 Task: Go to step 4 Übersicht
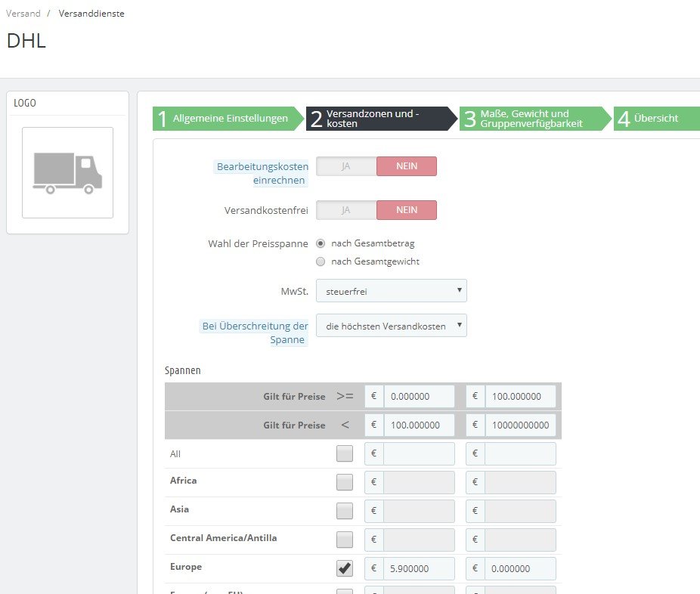click(656, 118)
